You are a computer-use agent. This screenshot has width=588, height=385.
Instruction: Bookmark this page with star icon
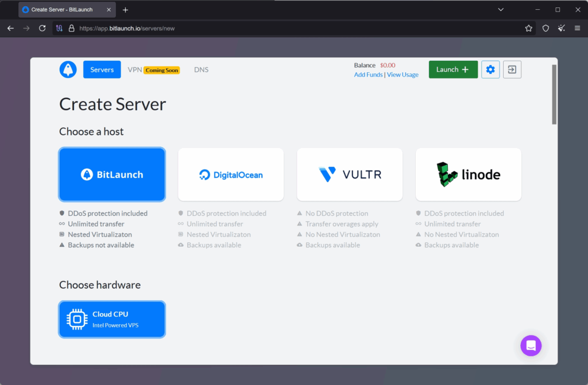click(528, 29)
